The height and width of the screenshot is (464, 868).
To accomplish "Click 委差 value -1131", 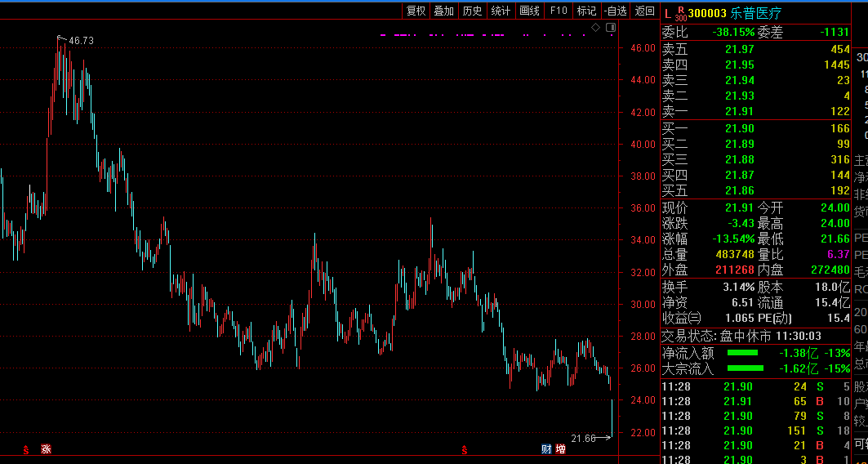I will (x=835, y=32).
